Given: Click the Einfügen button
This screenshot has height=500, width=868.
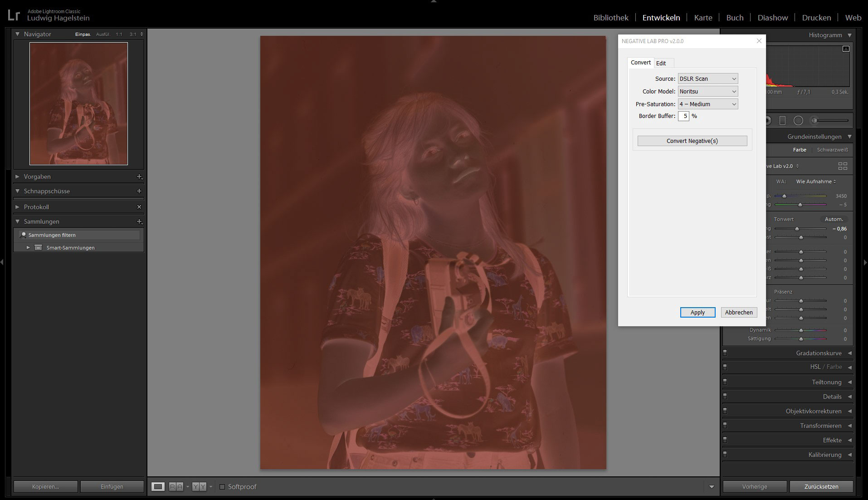Looking at the screenshot, I should pyautogui.click(x=112, y=486).
